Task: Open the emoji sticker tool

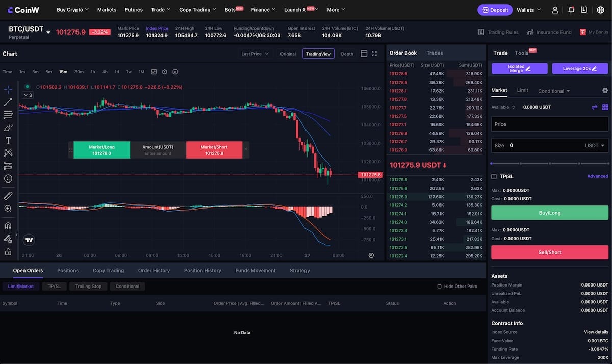Action: point(8,179)
